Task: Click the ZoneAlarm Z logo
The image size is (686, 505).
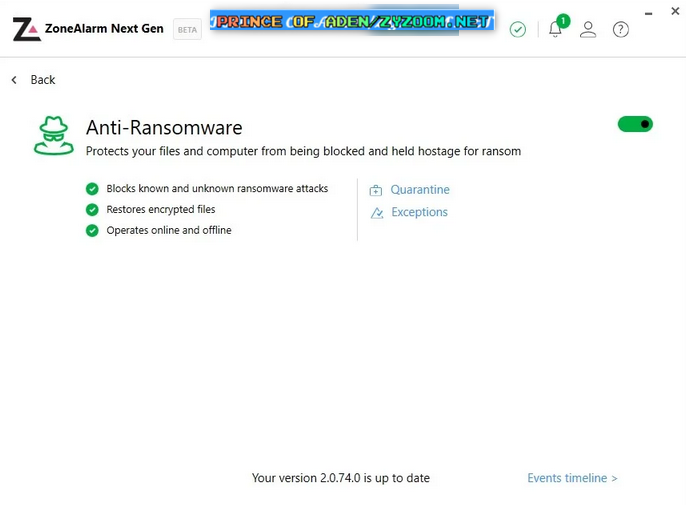Action: tap(27, 29)
